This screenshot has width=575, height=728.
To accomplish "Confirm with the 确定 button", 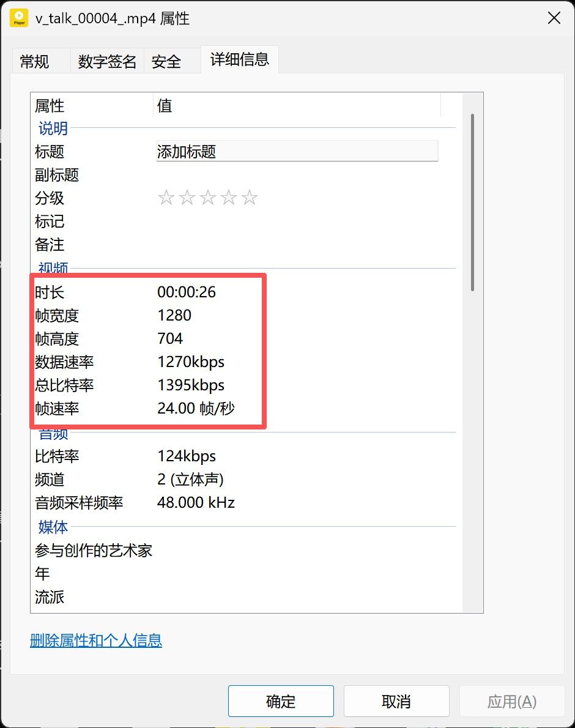I will [281, 701].
